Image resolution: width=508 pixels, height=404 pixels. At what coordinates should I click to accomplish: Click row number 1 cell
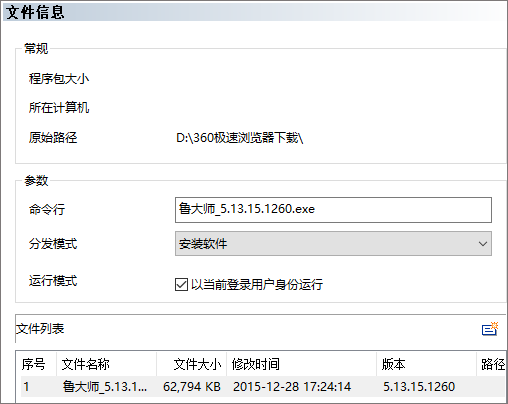[x=26, y=387]
